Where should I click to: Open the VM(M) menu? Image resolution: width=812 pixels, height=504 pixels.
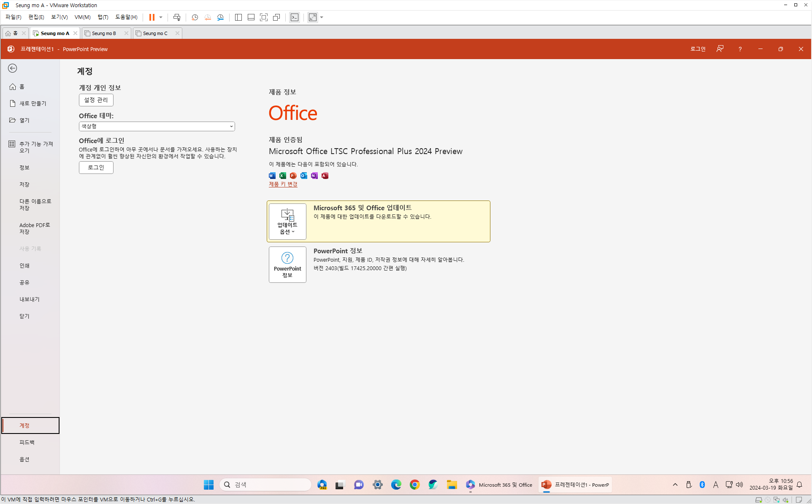82,17
